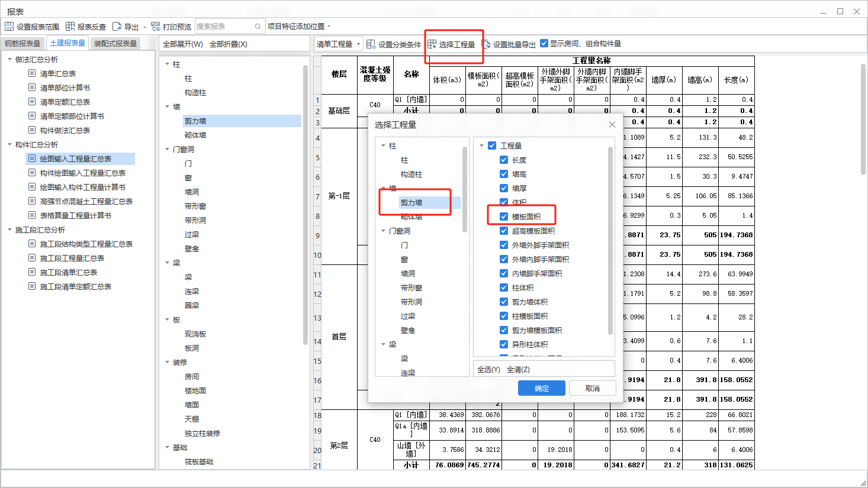Click the document icon beside 清单汇总表
Image resolution: width=868 pixels, height=488 pixels.
32,73
